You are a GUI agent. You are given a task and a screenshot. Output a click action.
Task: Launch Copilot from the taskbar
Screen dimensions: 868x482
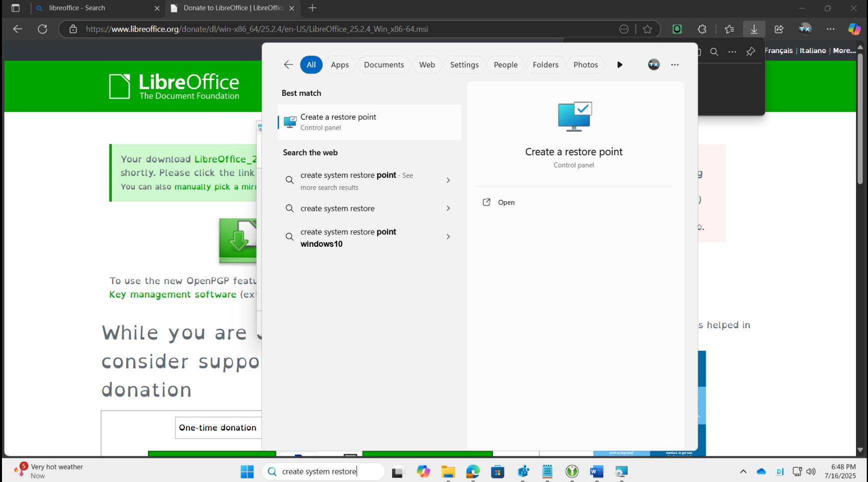pyautogui.click(x=423, y=472)
